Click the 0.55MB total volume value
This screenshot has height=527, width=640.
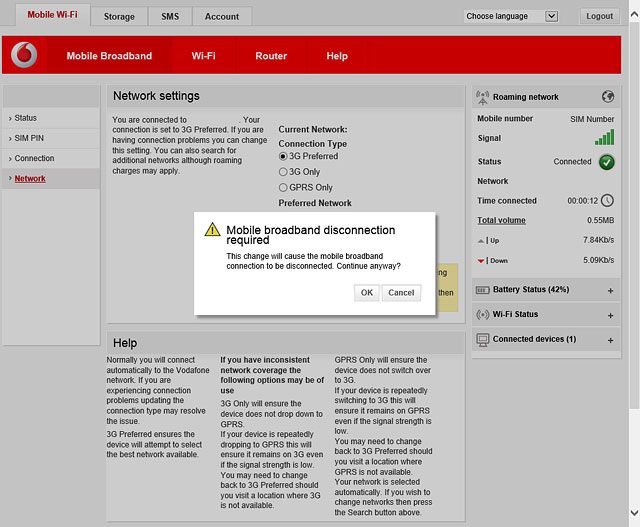pos(600,220)
